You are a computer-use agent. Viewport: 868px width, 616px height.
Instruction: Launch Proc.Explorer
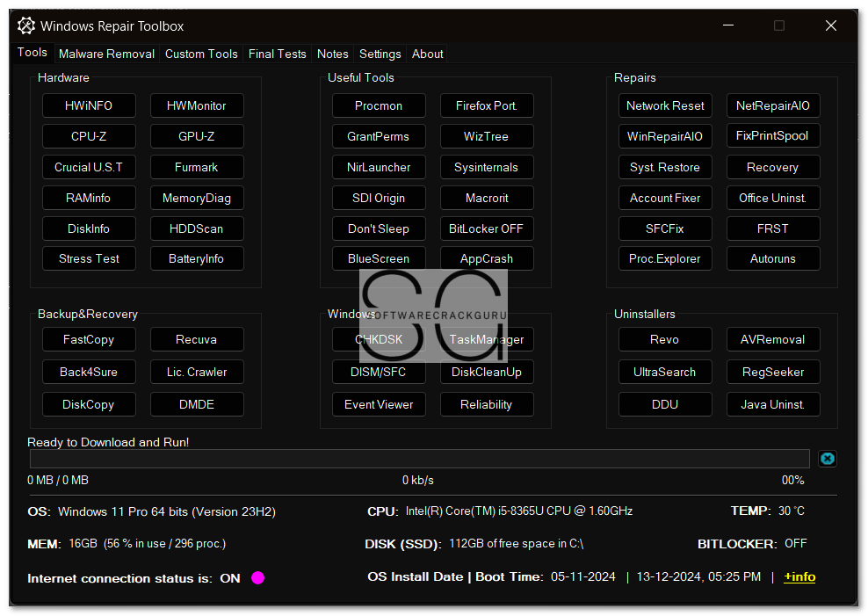(x=665, y=258)
